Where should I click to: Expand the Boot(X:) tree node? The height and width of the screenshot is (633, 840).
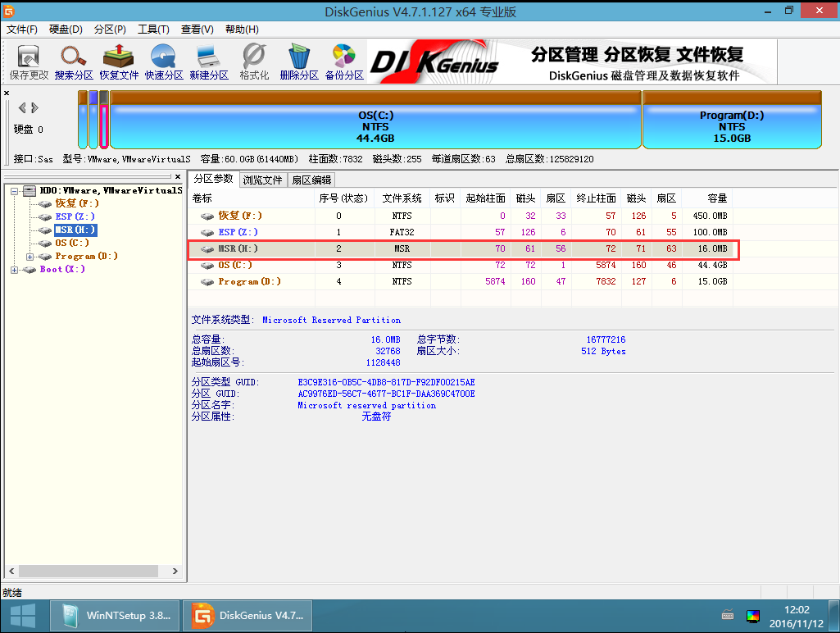click(15, 270)
